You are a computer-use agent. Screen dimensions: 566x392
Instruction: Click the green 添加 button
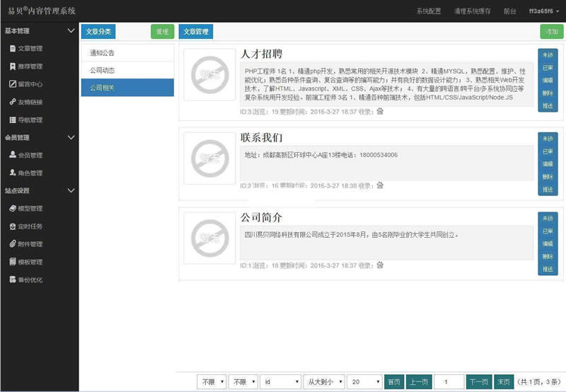[551, 32]
